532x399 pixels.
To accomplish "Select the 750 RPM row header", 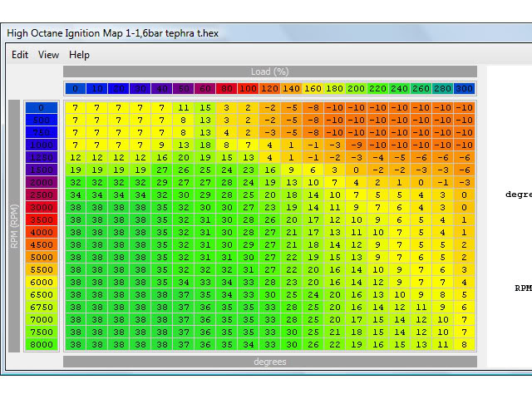I will (42, 133).
